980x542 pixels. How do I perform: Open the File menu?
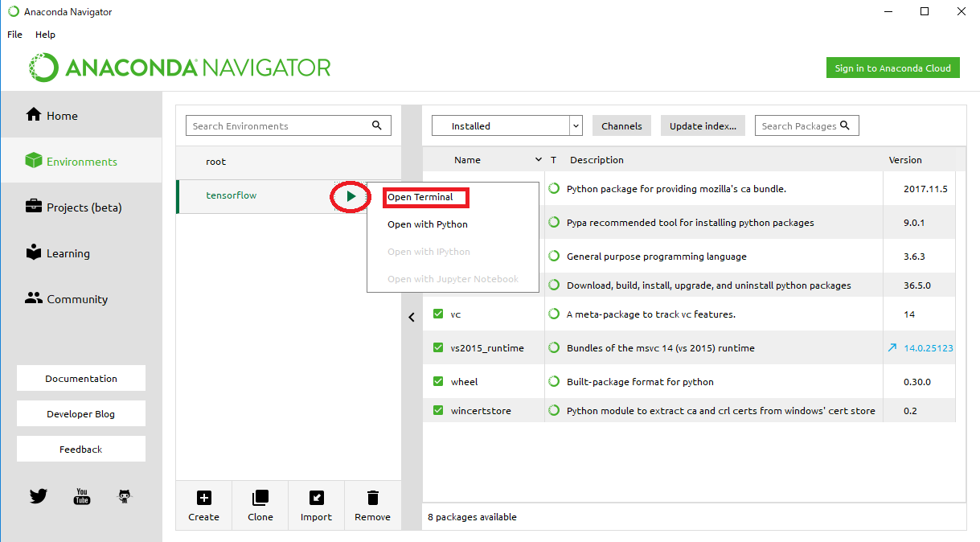(x=14, y=35)
